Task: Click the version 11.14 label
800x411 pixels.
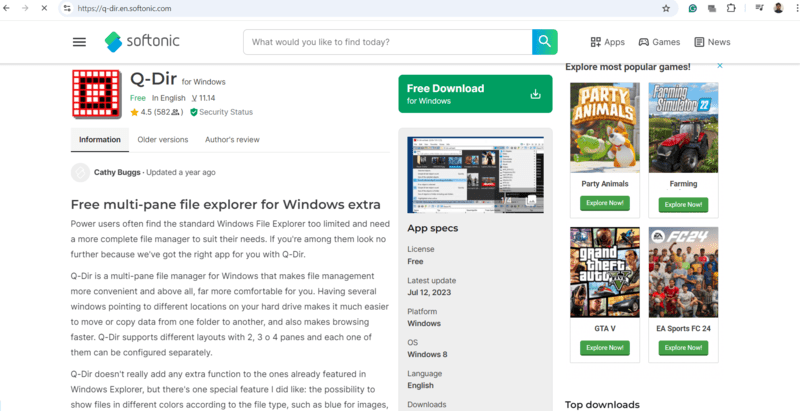Action: [x=204, y=98]
